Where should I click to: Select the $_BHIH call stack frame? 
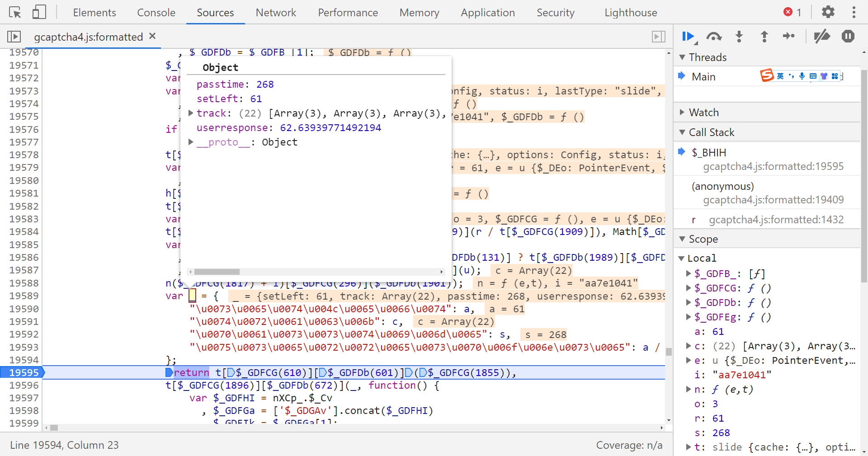click(x=767, y=159)
